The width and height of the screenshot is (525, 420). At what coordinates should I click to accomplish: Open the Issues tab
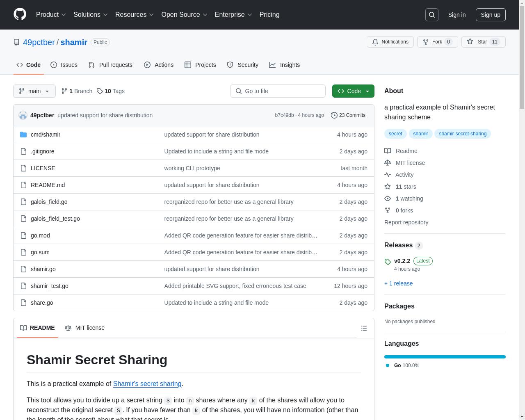64,65
